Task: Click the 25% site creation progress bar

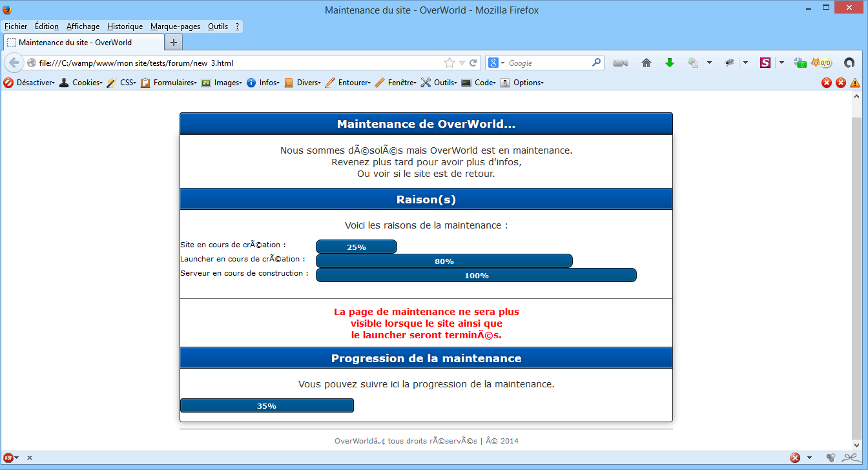Action: [x=356, y=247]
